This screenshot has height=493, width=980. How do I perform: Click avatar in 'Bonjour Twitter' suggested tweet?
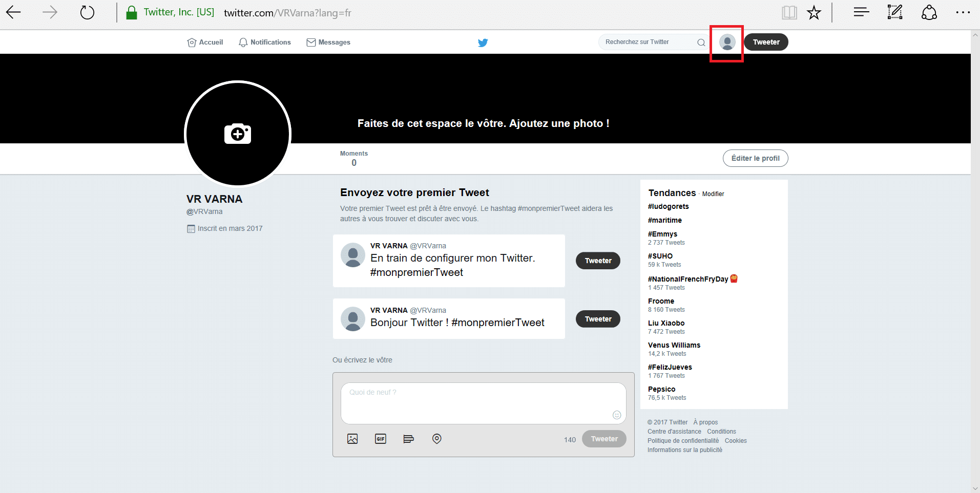(x=353, y=319)
